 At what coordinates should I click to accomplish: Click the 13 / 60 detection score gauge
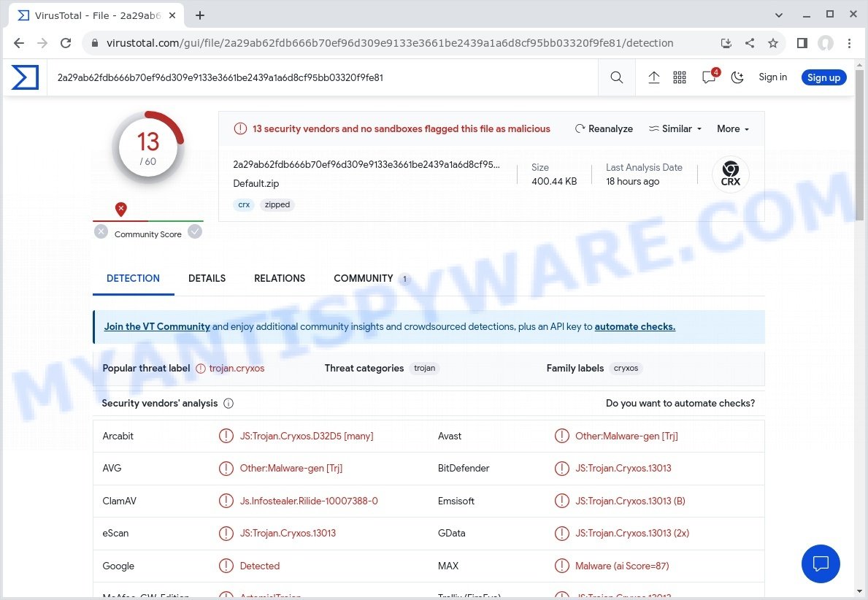click(147, 147)
